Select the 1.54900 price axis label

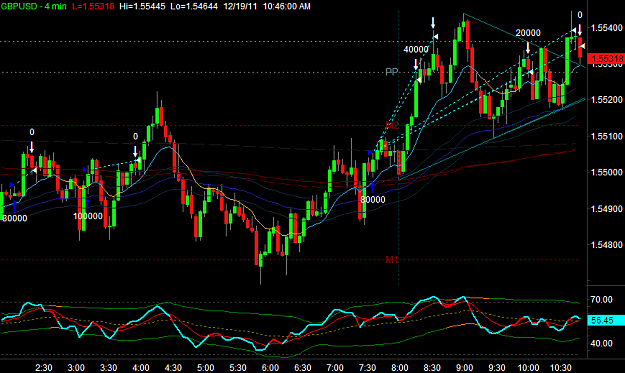tap(607, 208)
